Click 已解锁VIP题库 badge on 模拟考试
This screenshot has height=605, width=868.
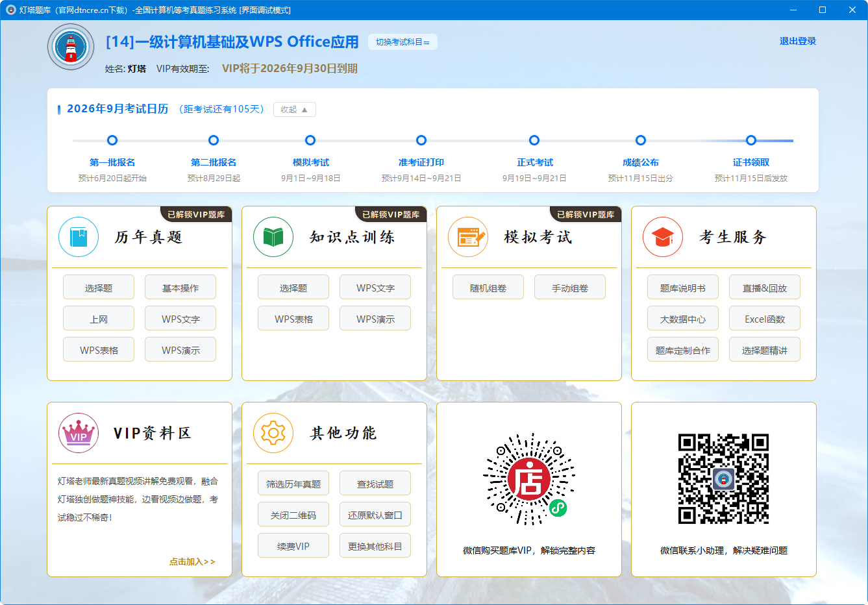click(x=586, y=214)
